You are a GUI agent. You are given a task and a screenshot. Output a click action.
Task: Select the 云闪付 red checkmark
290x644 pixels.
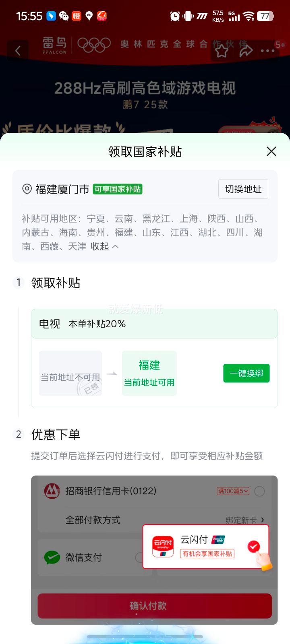tap(253, 546)
